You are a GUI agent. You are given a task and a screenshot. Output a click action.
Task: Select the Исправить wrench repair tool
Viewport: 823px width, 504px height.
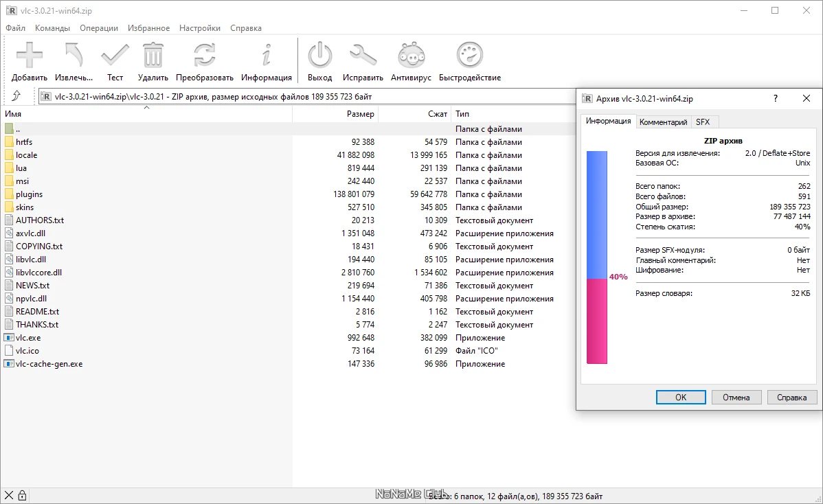pos(363,56)
